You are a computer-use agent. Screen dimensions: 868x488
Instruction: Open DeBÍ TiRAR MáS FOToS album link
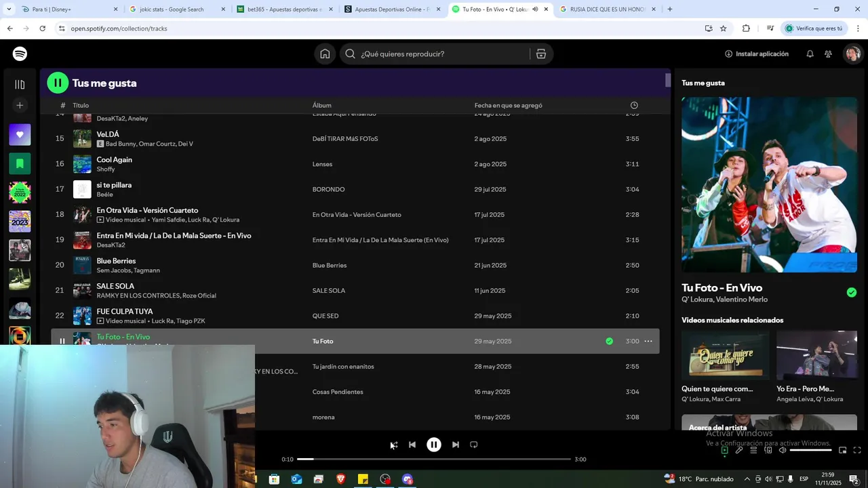(345, 138)
